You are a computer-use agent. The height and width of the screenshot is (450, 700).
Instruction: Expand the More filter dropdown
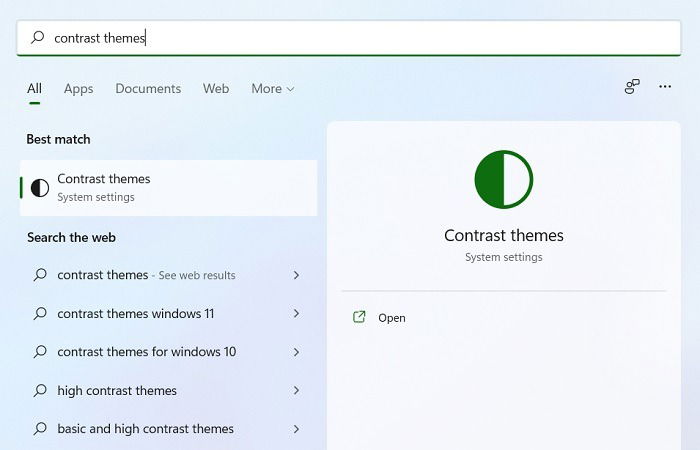coord(273,88)
